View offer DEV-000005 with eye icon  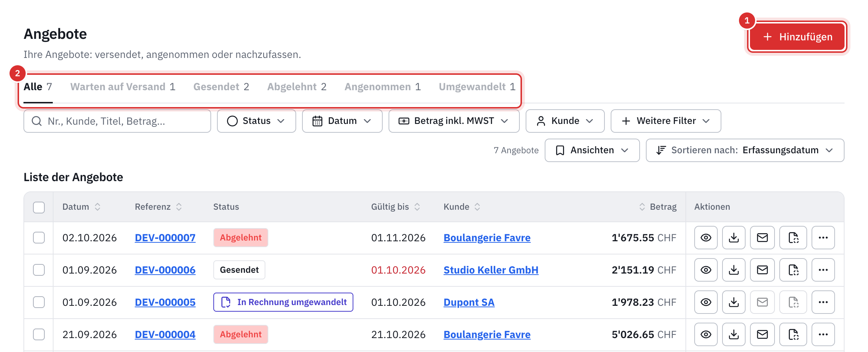[x=706, y=302]
